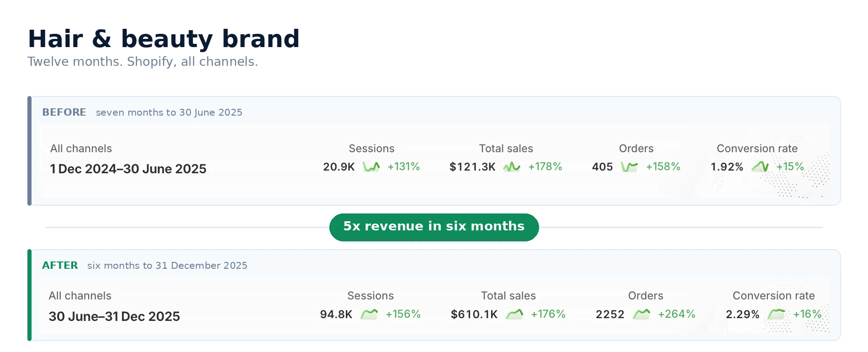Screen dimensions: 868x352
Task: Click the Orders header in the Before card
Action: click(636, 149)
